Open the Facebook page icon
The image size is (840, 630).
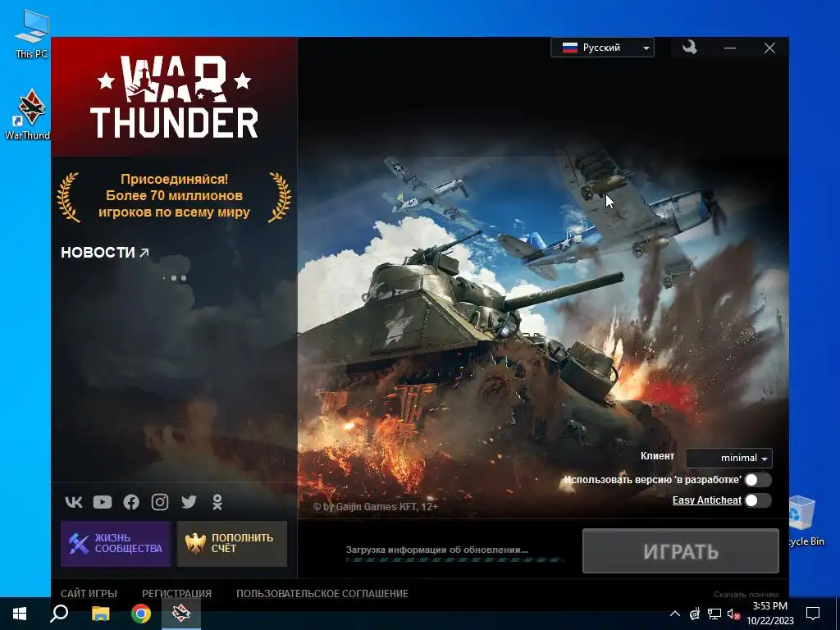point(131,502)
